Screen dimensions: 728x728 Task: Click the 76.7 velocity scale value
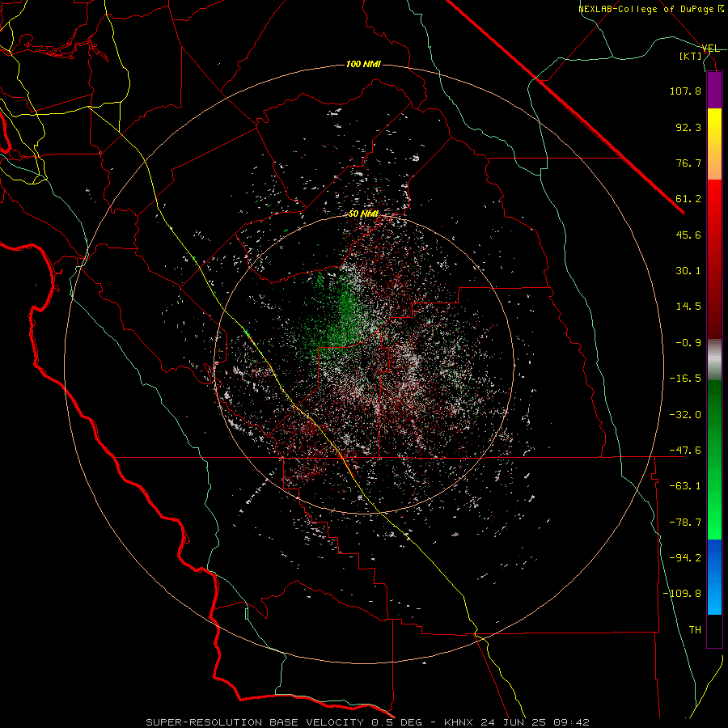688,163
